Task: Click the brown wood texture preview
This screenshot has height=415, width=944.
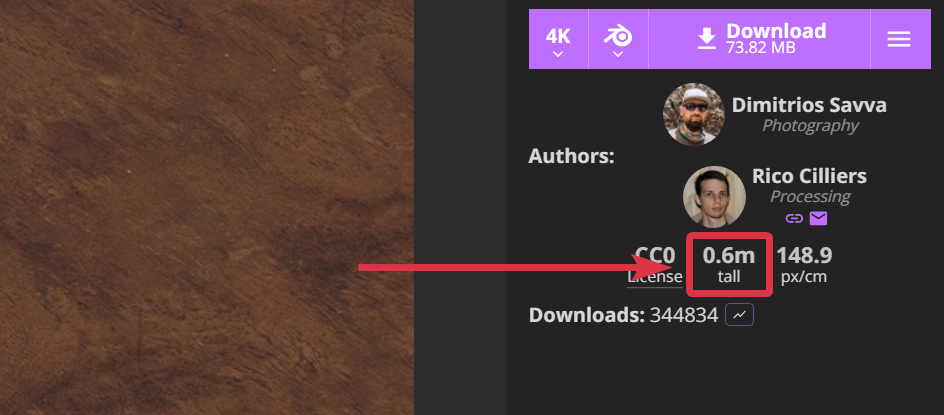Action: 206,207
